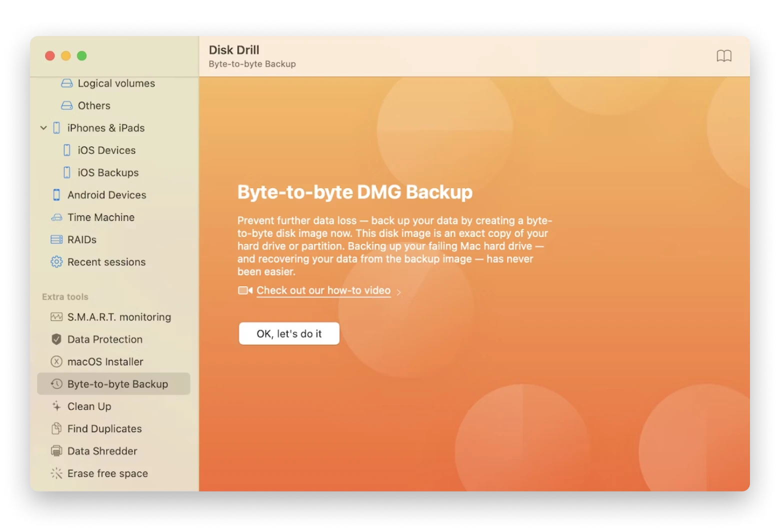
Task: Close the Disk Drill window
Action: [x=50, y=56]
